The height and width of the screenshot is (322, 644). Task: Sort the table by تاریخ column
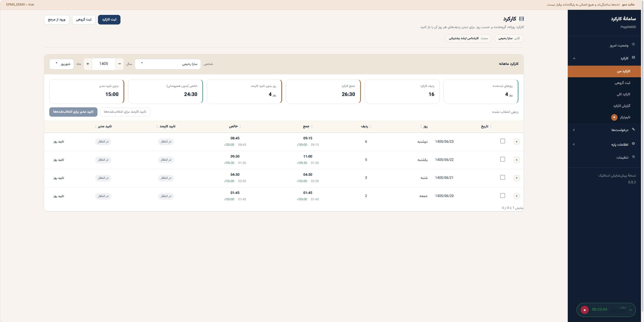pyautogui.click(x=486, y=126)
